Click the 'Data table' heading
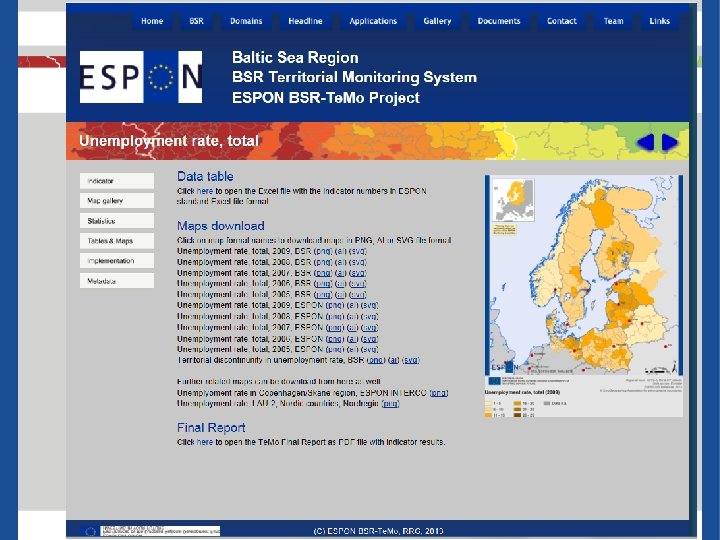 tap(205, 176)
